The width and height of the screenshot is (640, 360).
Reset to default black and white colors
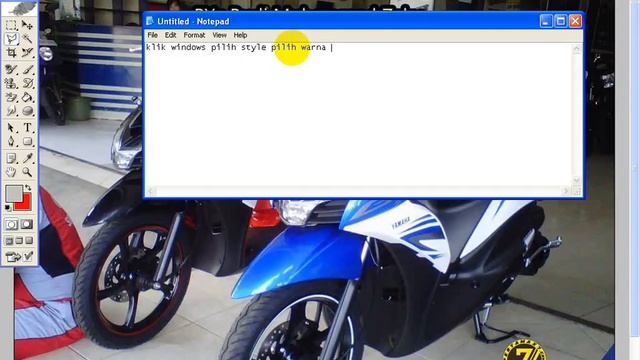[8, 208]
